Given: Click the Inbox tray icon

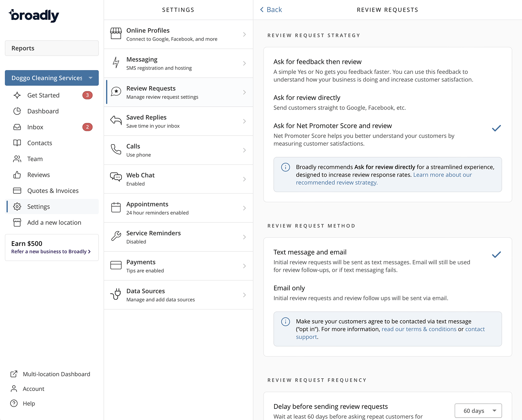Looking at the screenshot, I should pyautogui.click(x=17, y=127).
